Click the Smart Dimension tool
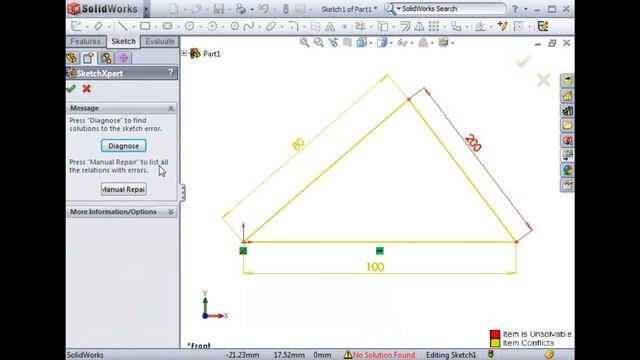640x360 pixels. (98, 26)
